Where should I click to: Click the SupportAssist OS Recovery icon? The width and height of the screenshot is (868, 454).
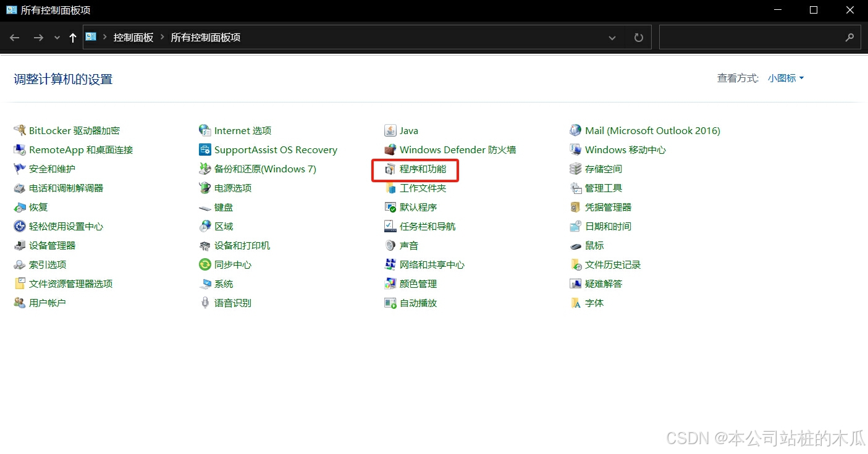(x=204, y=149)
